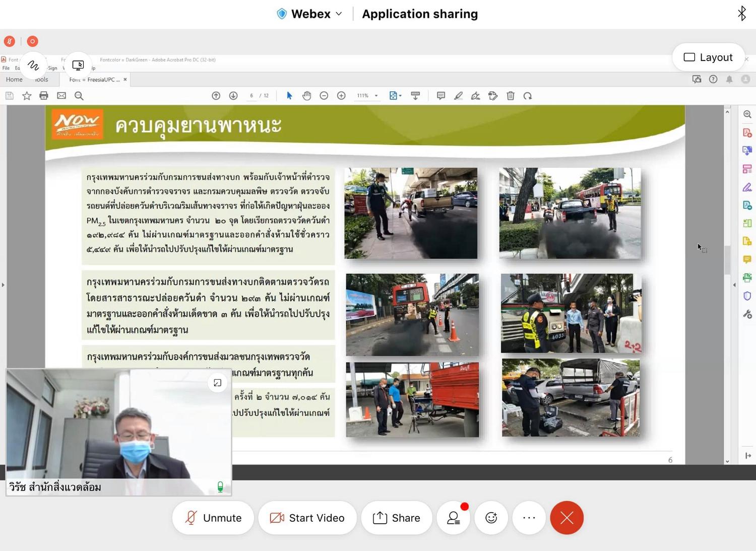Image resolution: width=756 pixels, height=551 pixels.
Task: Collapse the right tools pane arrow
Action: coord(734,285)
